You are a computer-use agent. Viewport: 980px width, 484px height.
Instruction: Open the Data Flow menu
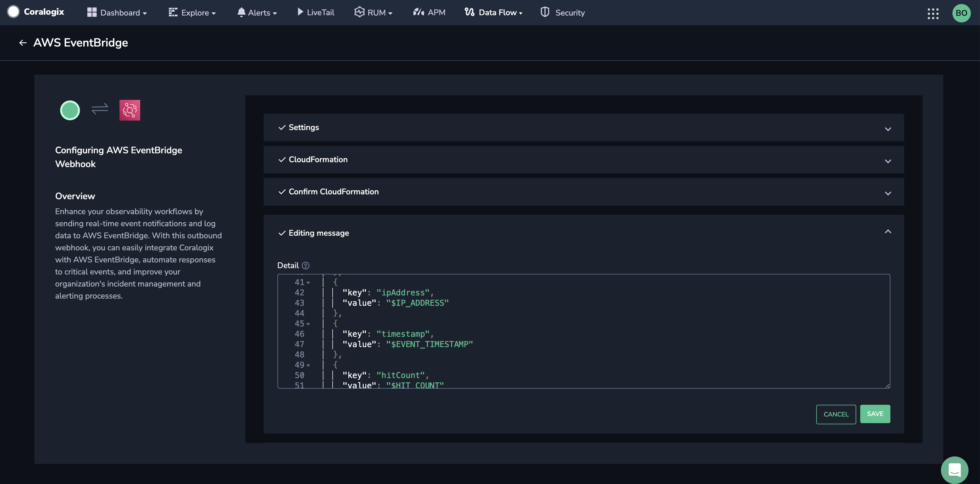(493, 13)
